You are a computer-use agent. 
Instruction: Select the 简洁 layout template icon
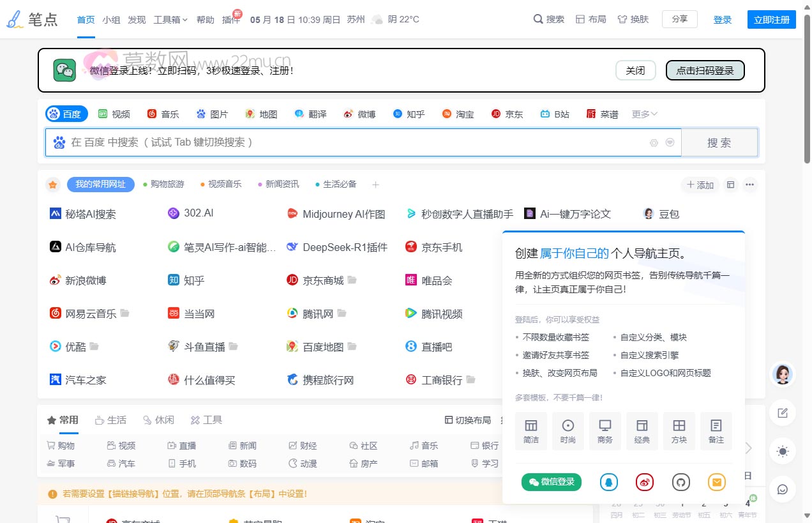tap(530, 430)
